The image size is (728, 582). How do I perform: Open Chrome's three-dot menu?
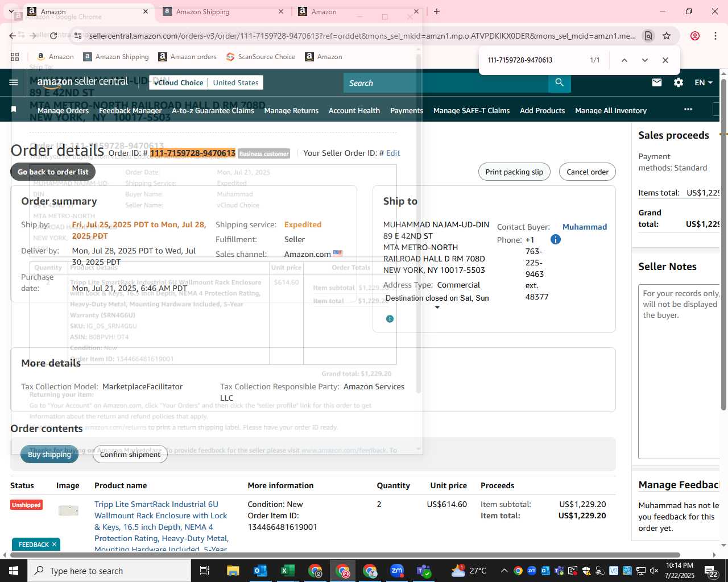715,36
